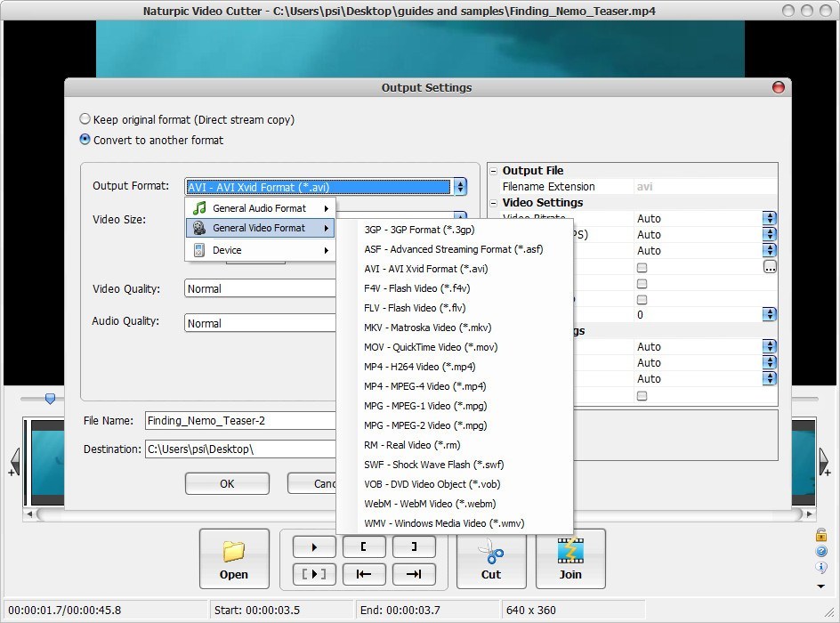The height and width of the screenshot is (623, 840).
Task: Choose MPG - MPEG-2 Video (*.mpg)
Action: click(455, 425)
